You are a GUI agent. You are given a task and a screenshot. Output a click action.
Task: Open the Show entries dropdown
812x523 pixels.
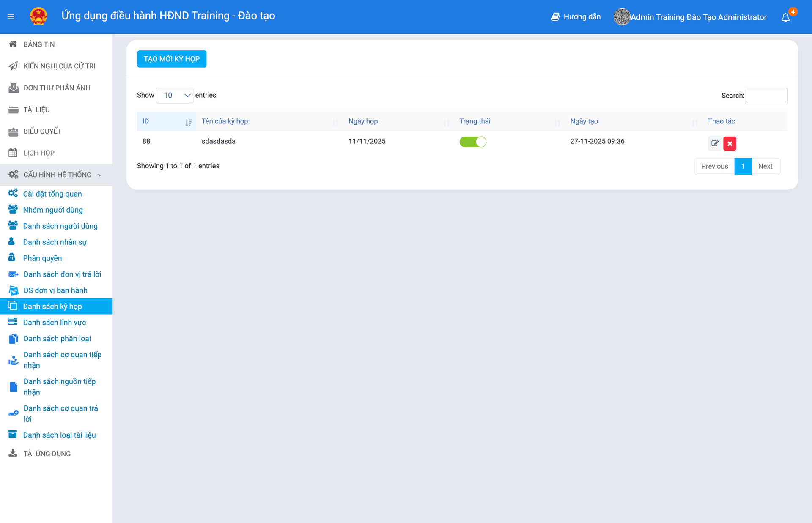pyautogui.click(x=175, y=96)
